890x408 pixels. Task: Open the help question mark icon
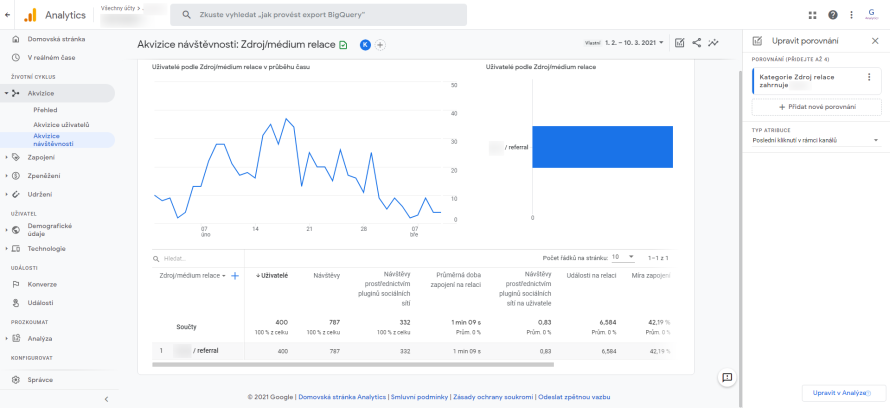pyautogui.click(x=833, y=15)
